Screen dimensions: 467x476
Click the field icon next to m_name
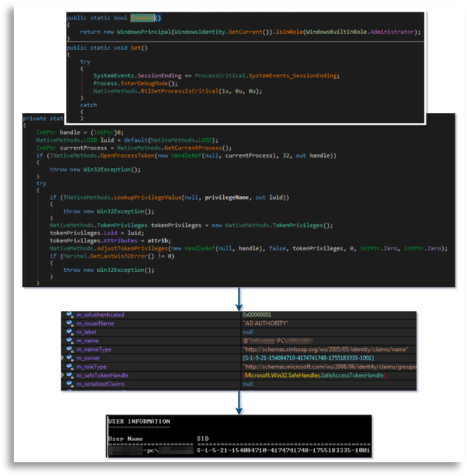[x=70, y=341]
